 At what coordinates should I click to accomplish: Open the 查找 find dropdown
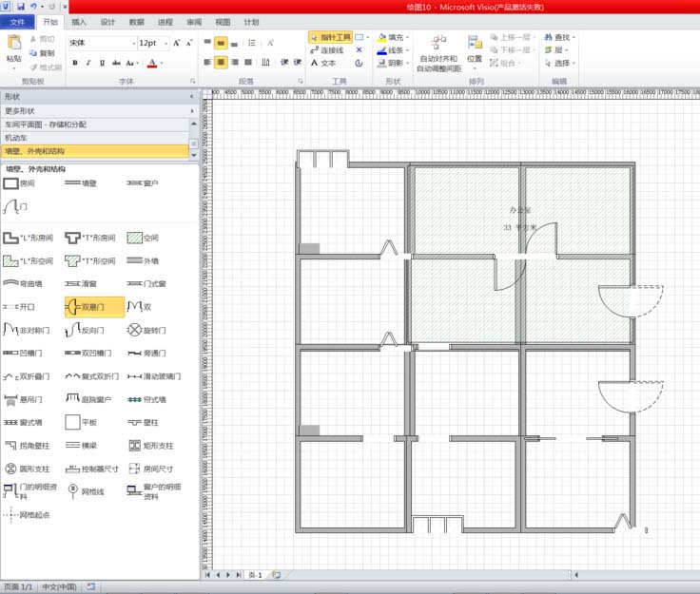click(x=559, y=37)
